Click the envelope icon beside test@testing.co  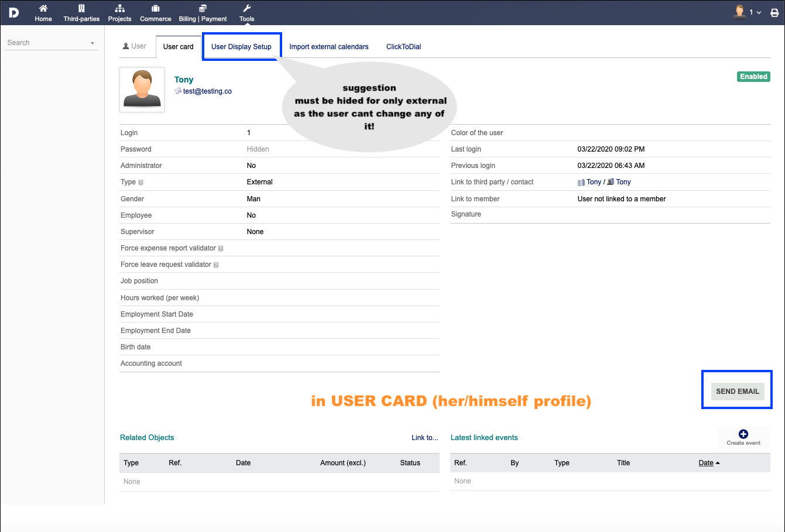click(x=178, y=91)
